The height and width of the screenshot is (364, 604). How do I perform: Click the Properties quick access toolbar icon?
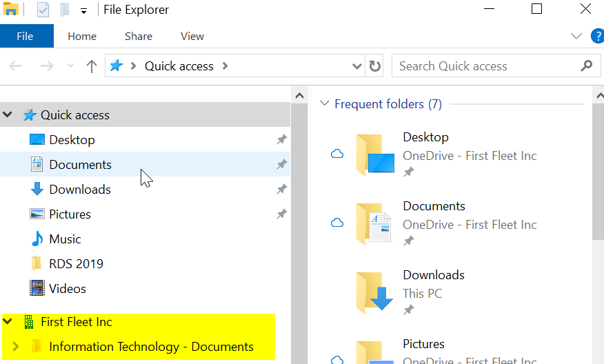(x=43, y=10)
